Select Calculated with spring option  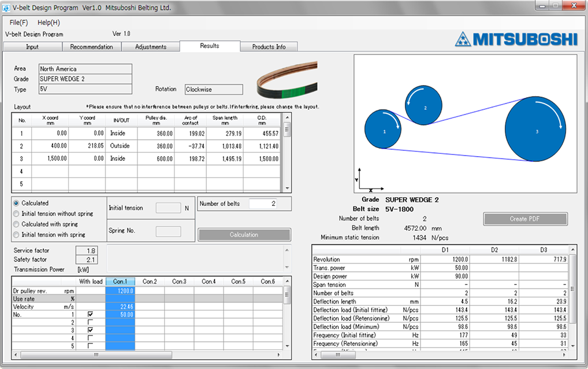pos(16,224)
